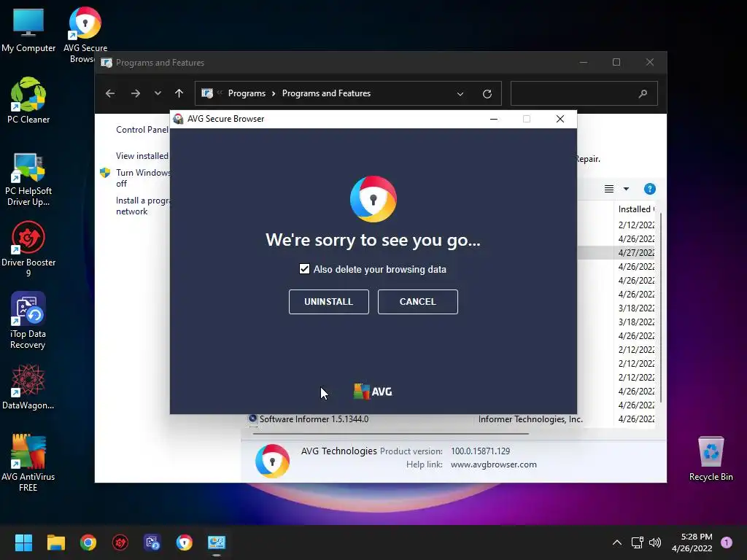Image resolution: width=747 pixels, height=560 pixels.
Task: Open notification center badge
Action: coord(727,542)
